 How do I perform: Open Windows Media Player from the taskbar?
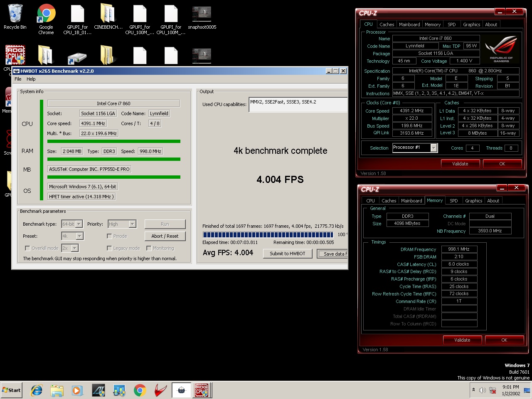click(x=77, y=390)
